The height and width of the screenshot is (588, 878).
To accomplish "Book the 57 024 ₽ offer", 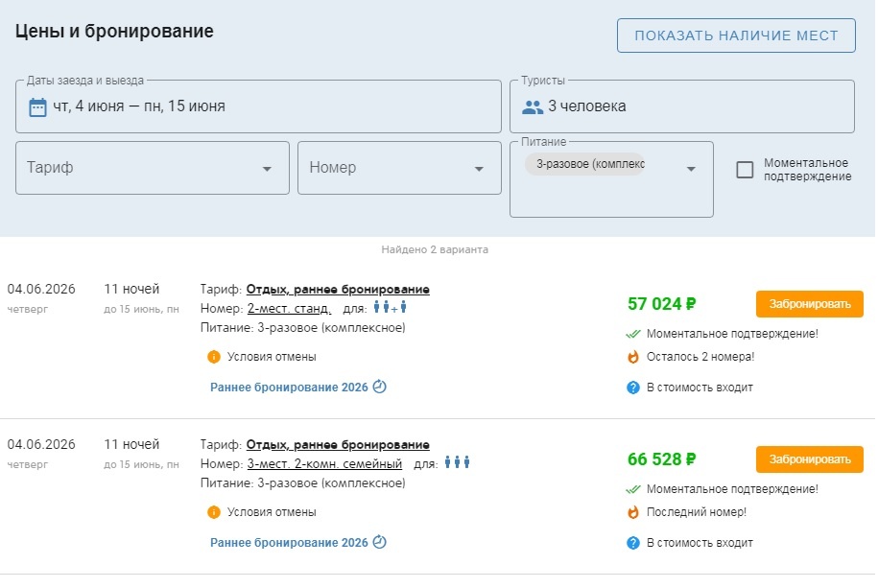I will click(x=809, y=304).
